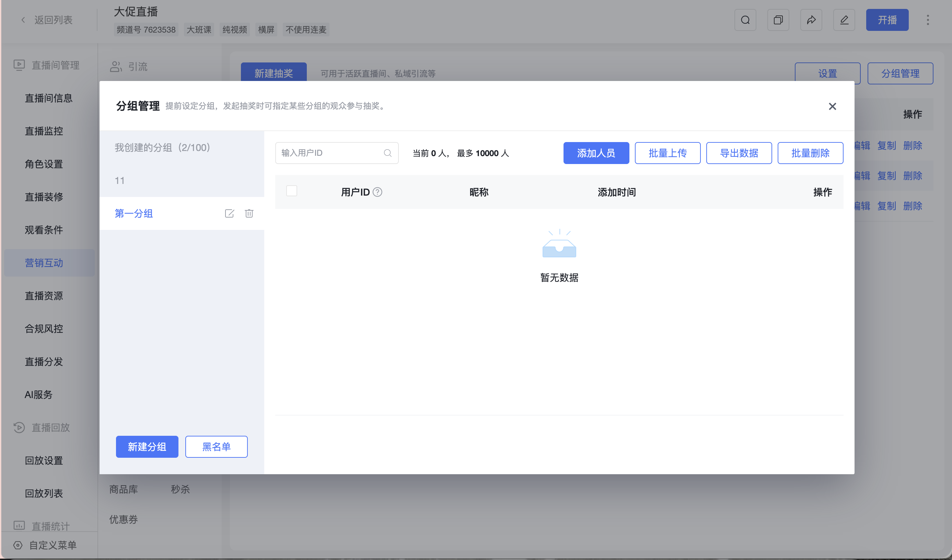Click the 批量删除 button
Image resolution: width=952 pixels, height=560 pixels.
(810, 153)
